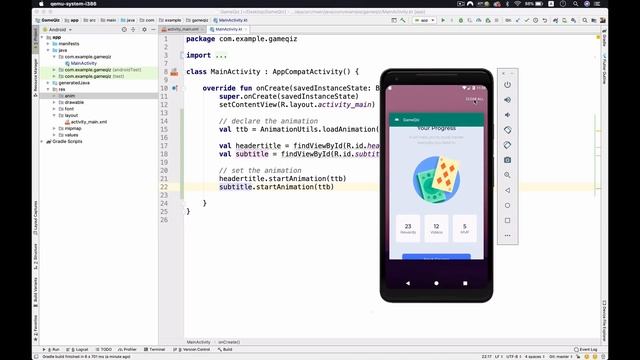Click the playing-cards illustration in phone app
This screenshot has height=360, width=640.
(436, 180)
